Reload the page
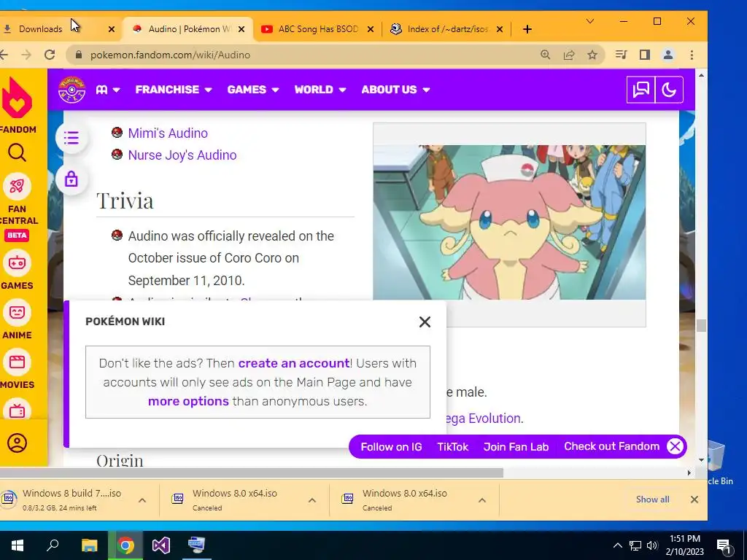 (50, 55)
